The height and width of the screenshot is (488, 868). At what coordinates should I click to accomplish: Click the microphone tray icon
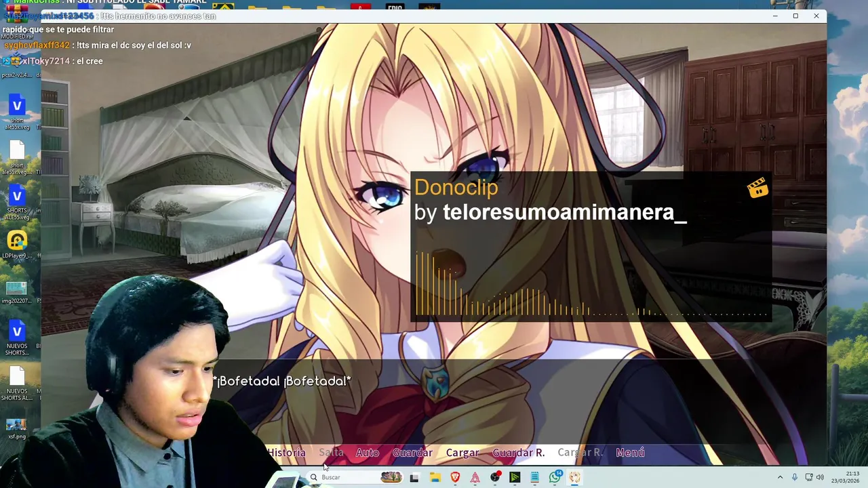[795, 477]
